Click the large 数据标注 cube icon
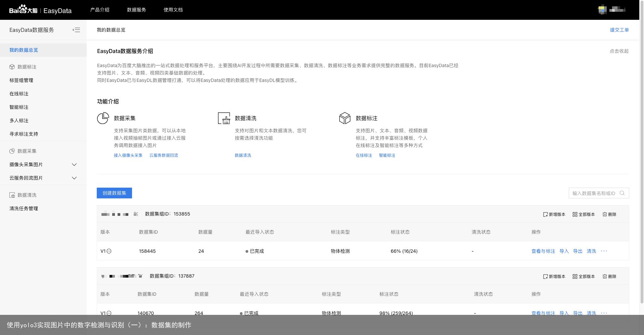This screenshot has height=335, width=644. click(345, 118)
